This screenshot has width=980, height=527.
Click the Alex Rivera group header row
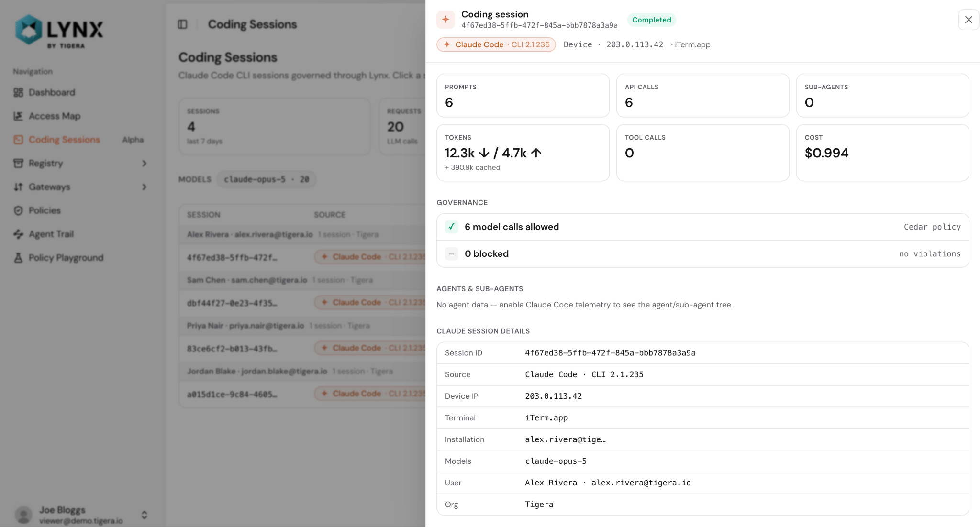[x=302, y=234]
